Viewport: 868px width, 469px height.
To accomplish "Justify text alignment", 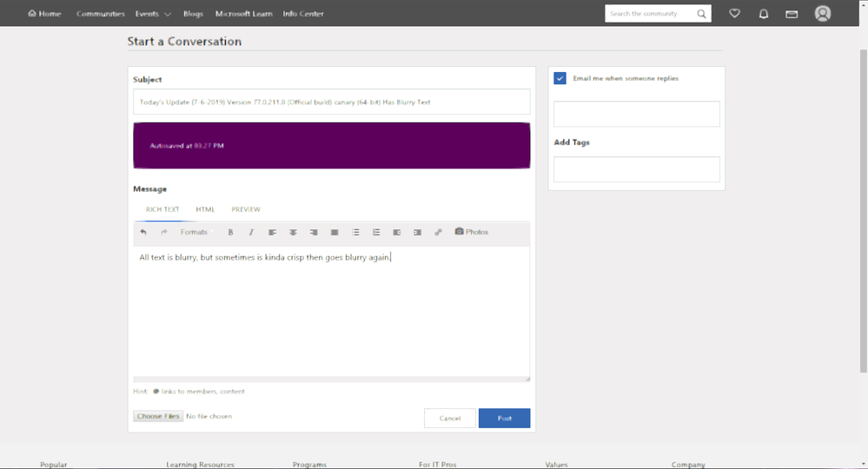I will [335, 232].
